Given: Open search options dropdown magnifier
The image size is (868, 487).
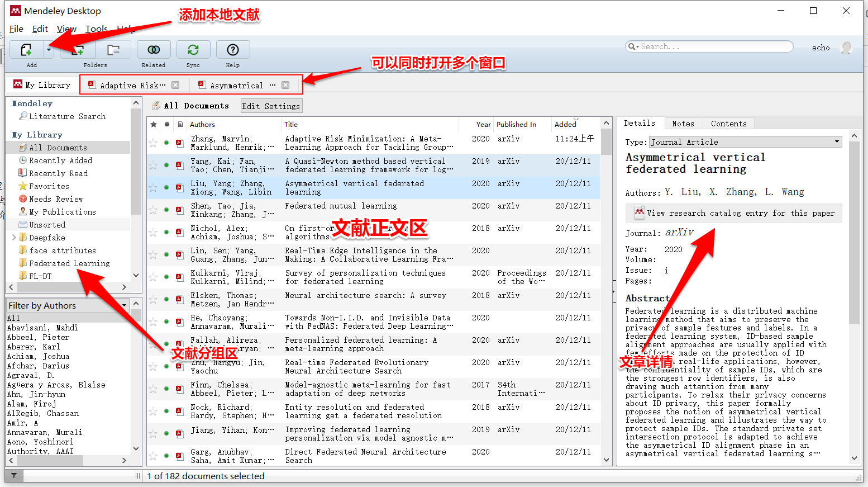Looking at the screenshot, I should click(x=633, y=46).
